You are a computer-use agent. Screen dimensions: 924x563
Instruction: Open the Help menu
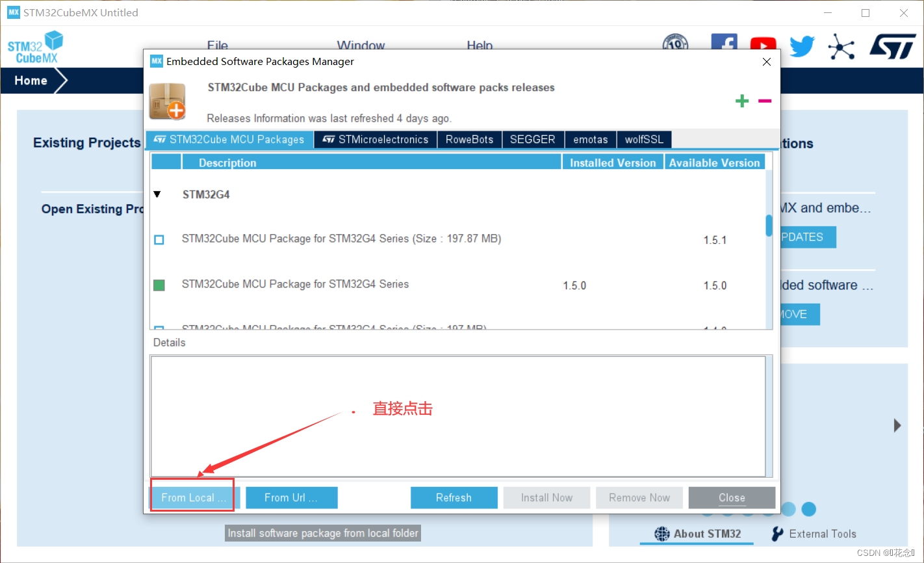(480, 46)
